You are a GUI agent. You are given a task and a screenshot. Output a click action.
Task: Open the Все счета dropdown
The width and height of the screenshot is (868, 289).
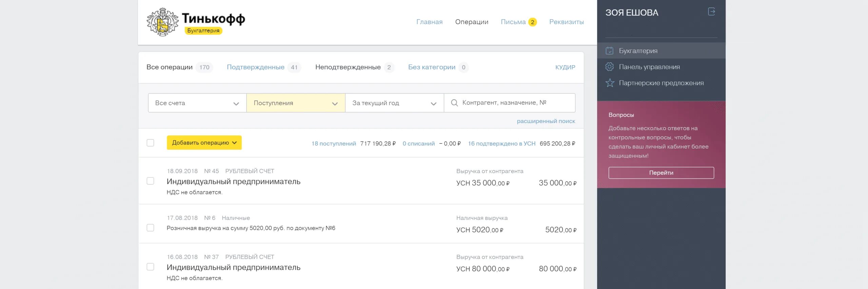[197, 103]
